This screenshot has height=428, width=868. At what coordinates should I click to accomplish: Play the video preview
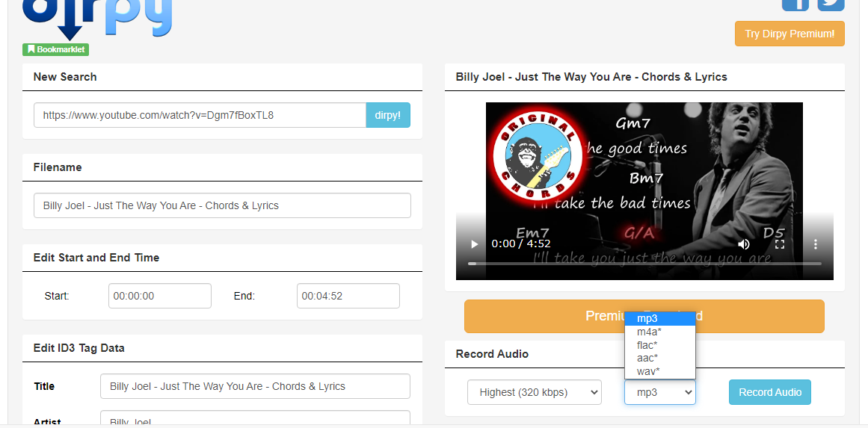[x=474, y=244]
